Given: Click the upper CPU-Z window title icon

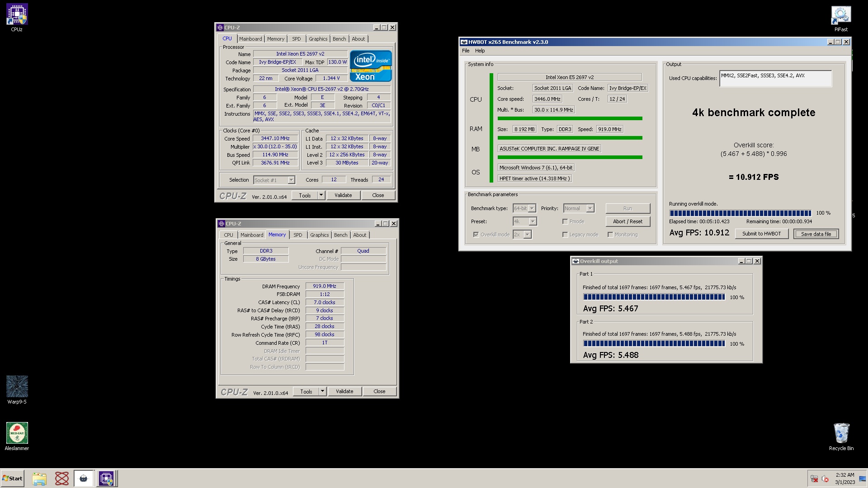Looking at the screenshot, I should pos(220,28).
